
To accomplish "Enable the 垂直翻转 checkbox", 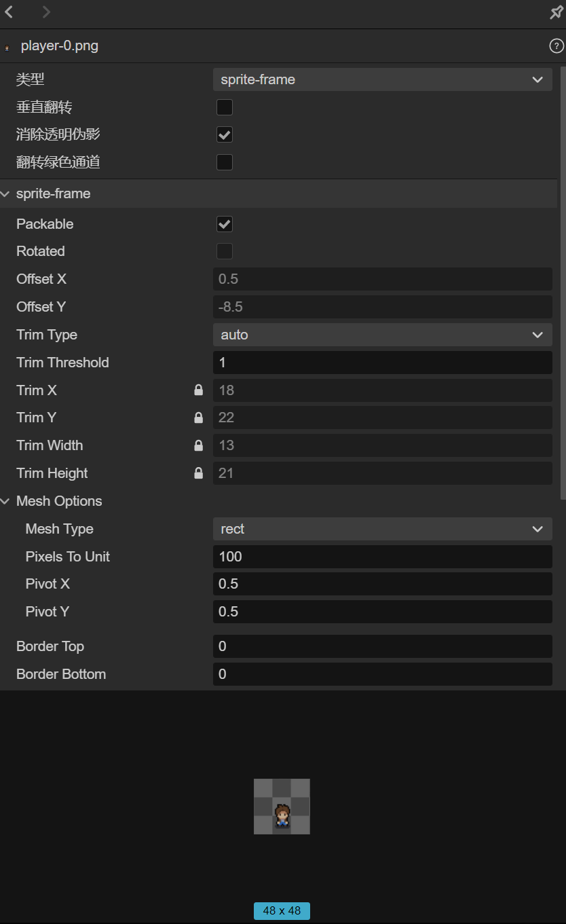I will point(225,107).
